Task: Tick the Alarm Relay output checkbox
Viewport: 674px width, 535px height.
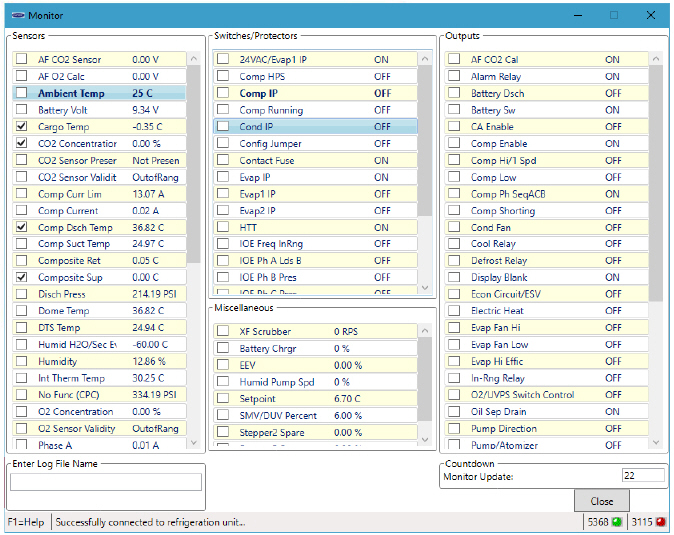Action: 454,76
